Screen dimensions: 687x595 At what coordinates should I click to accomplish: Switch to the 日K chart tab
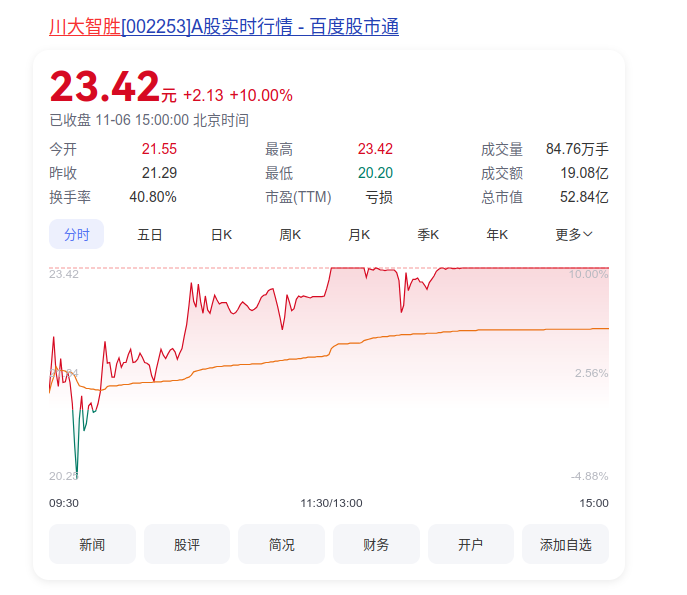pyautogui.click(x=221, y=235)
